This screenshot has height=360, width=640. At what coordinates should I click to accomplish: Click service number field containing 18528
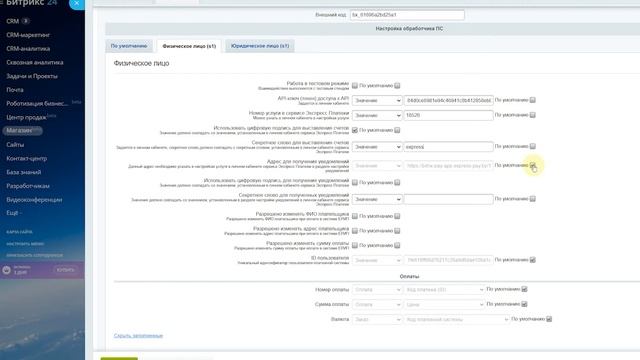[x=449, y=116]
